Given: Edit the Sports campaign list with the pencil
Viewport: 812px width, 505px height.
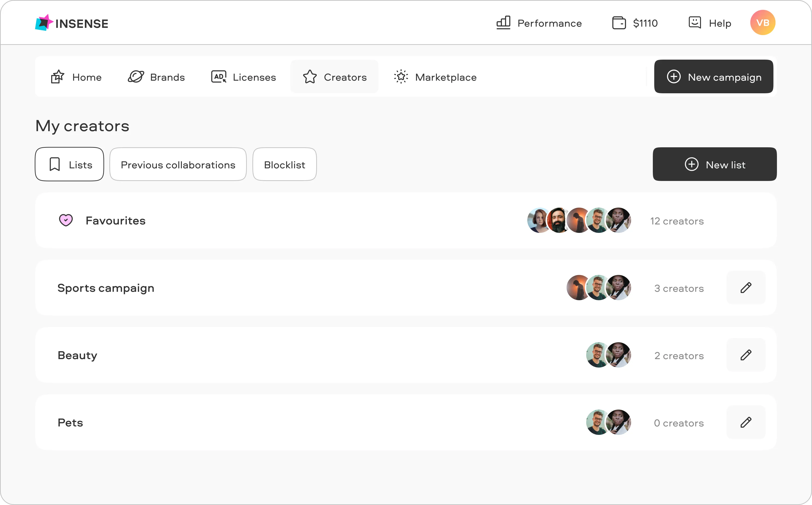Looking at the screenshot, I should pyautogui.click(x=746, y=288).
